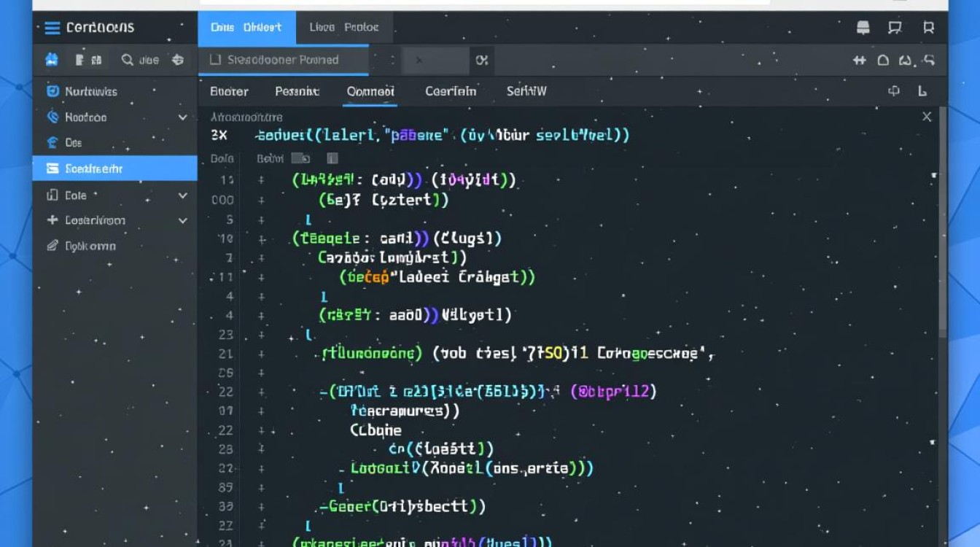Click the blue home icon in the sidebar toolbar
This screenshot has height=547, width=980.
52,61
